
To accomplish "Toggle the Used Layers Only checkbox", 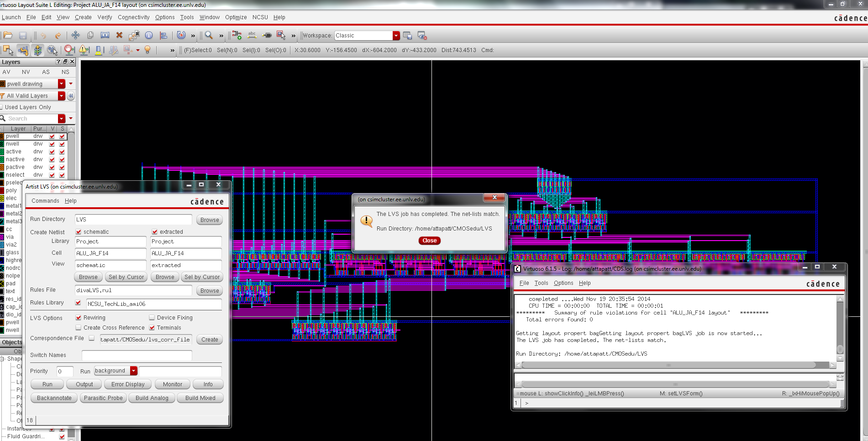I will [2, 107].
